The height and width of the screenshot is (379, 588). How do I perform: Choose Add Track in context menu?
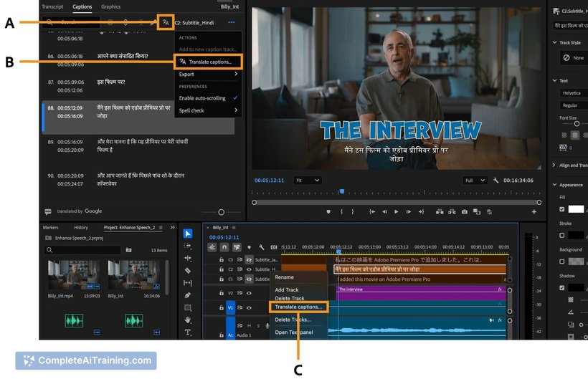click(x=287, y=290)
